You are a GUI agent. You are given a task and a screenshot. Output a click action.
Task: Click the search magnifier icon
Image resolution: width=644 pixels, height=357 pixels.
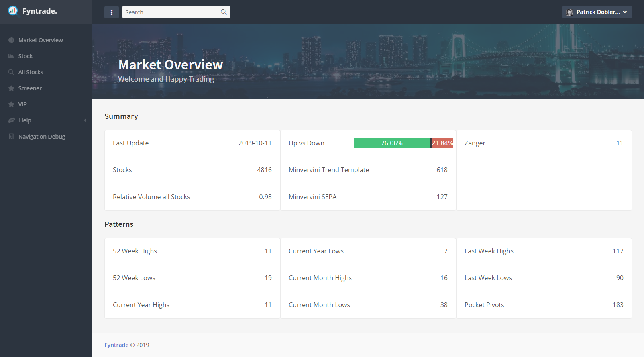click(224, 12)
